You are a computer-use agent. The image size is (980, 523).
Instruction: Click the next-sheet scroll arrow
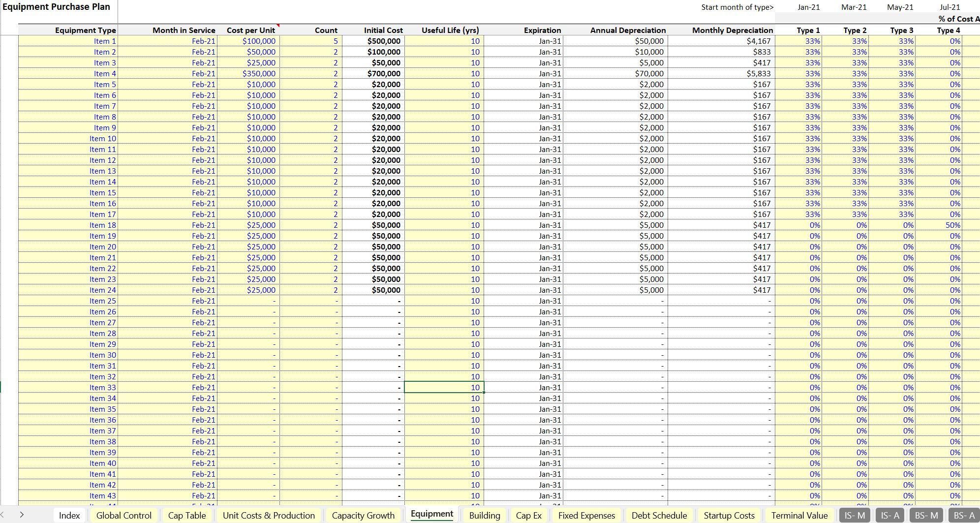(x=22, y=515)
